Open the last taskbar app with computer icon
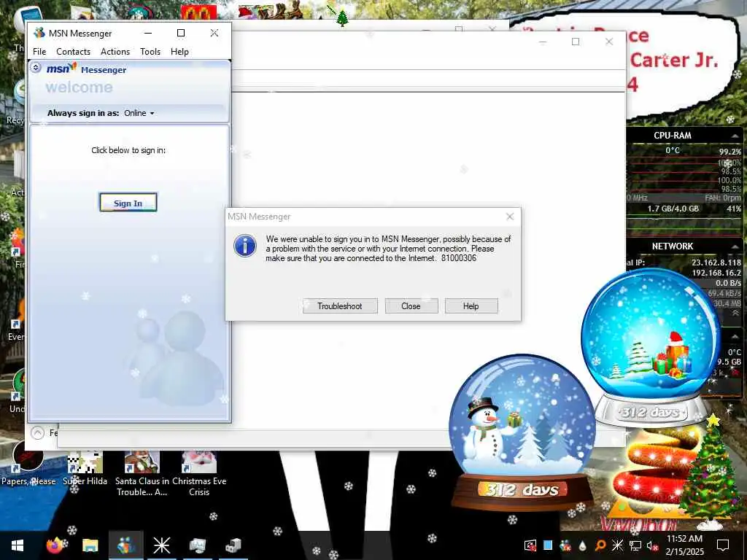 coord(233,545)
